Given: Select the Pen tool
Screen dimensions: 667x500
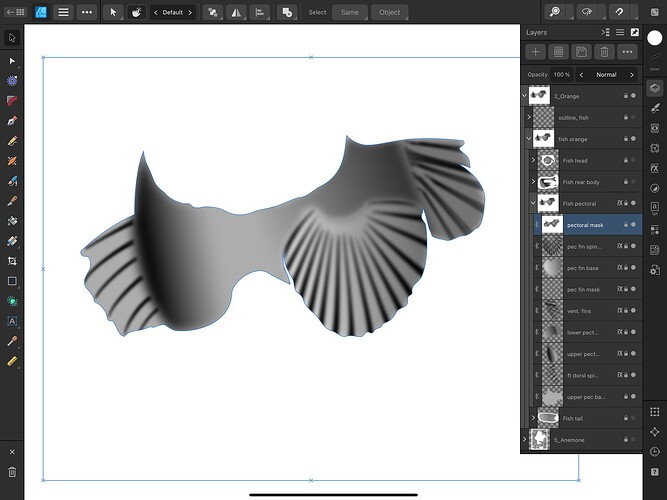Looking at the screenshot, I should click(12, 121).
